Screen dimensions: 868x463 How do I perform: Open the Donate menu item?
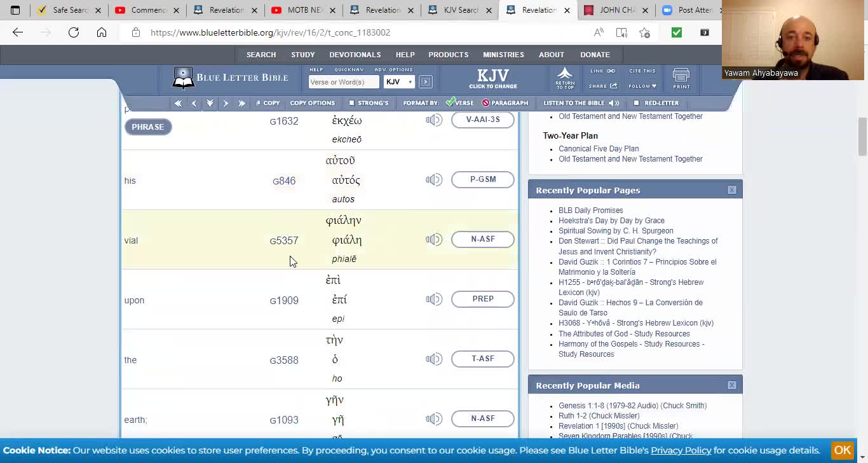pyautogui.click(x=595, y=55)
